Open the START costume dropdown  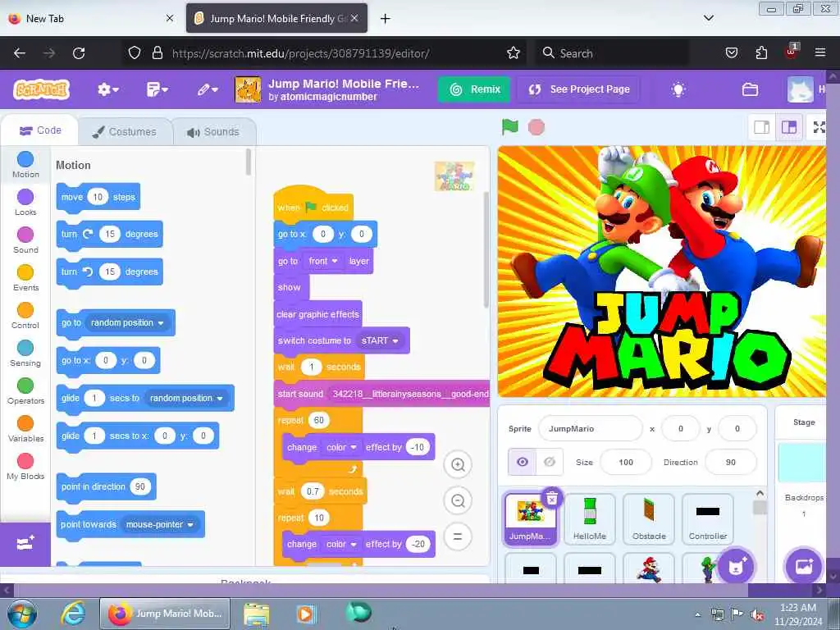(379, 340)
